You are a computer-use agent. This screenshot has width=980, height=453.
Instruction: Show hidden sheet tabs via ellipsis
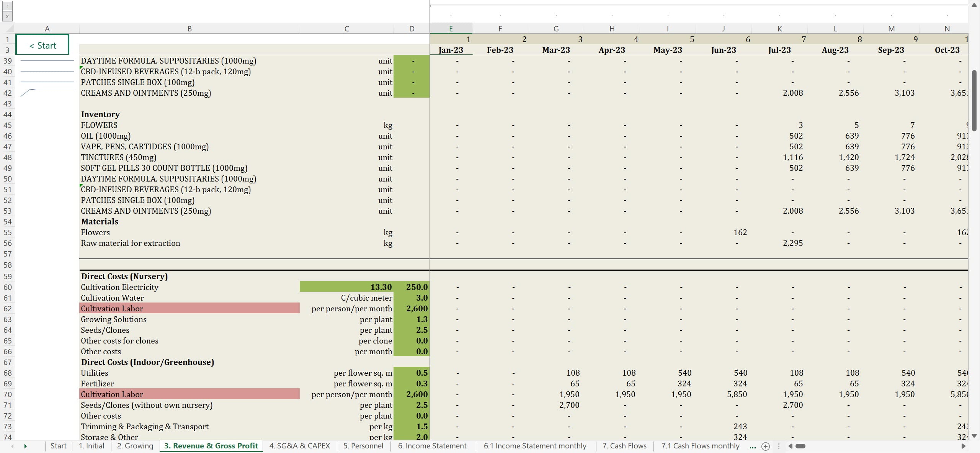(752, 446)
